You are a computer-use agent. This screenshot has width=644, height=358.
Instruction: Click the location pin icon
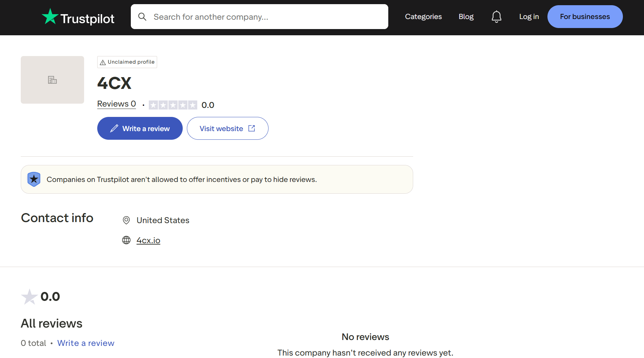click(x=126, y=220)
